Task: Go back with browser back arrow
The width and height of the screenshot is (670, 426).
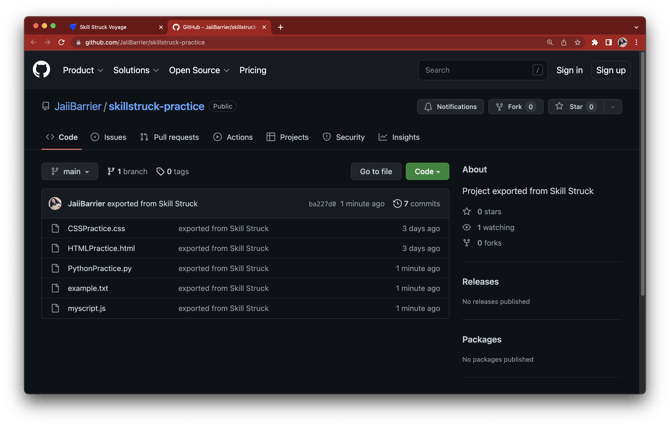Action: click(x=34, y=42)
